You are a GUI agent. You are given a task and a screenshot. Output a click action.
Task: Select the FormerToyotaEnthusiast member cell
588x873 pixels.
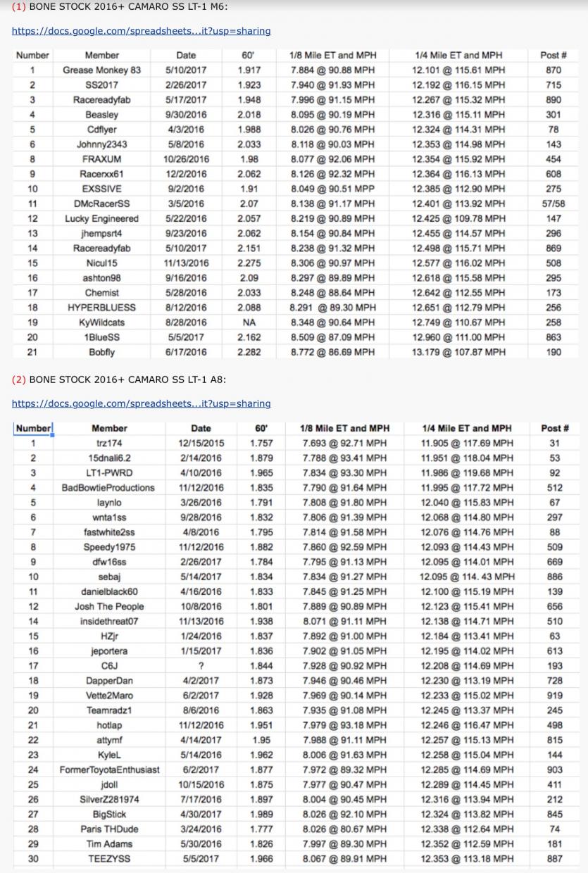coord(109,770)
